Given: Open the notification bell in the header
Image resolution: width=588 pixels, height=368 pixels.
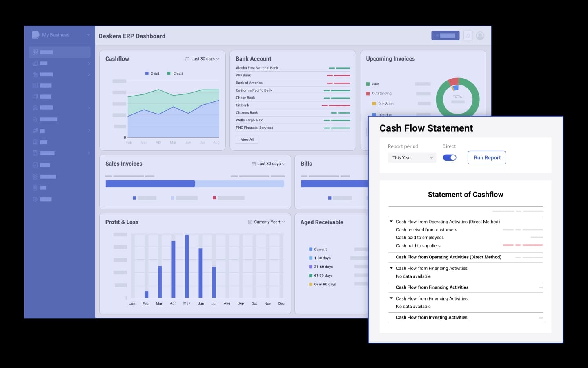Looking at the screenshot, I should coord(468,36).
